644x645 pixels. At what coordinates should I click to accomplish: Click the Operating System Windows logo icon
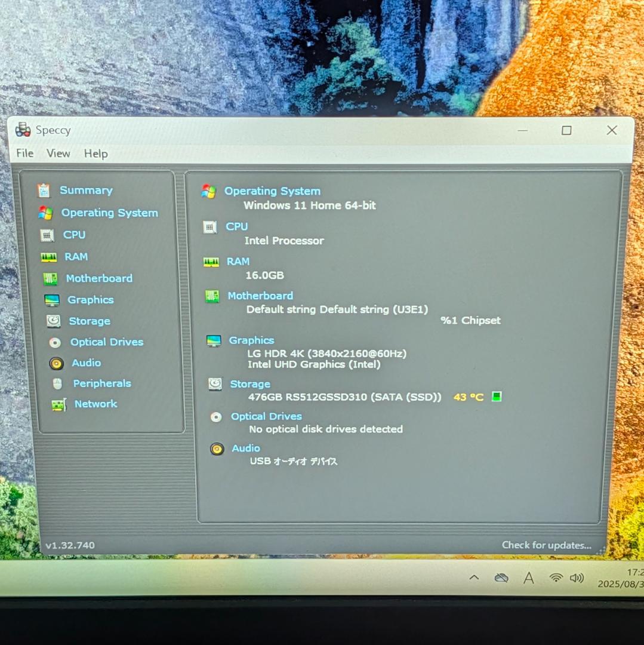pyautogui.click(x=209, y=191)
